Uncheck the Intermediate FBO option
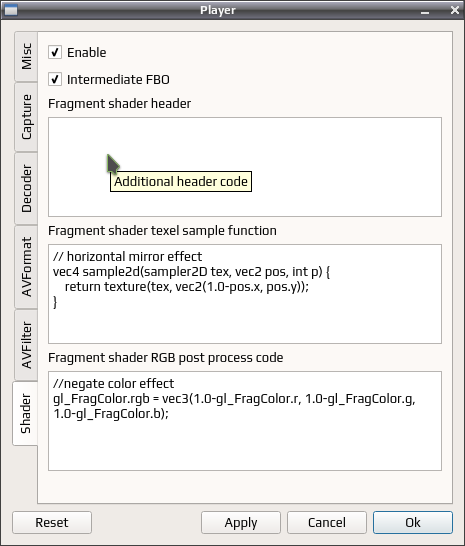465x546 pixels. pyautogui.click(x=55, y=79)
